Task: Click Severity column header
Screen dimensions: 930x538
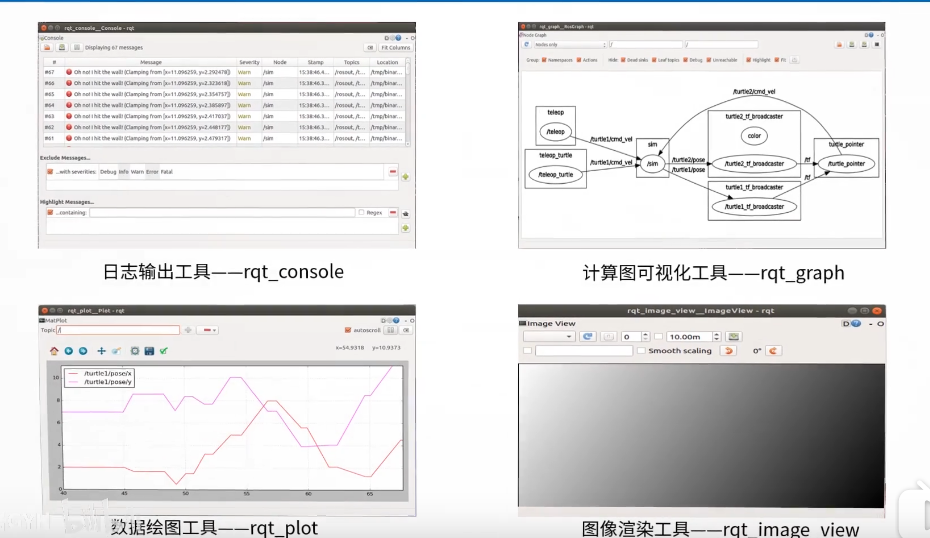Action: [x=249, y=62]
